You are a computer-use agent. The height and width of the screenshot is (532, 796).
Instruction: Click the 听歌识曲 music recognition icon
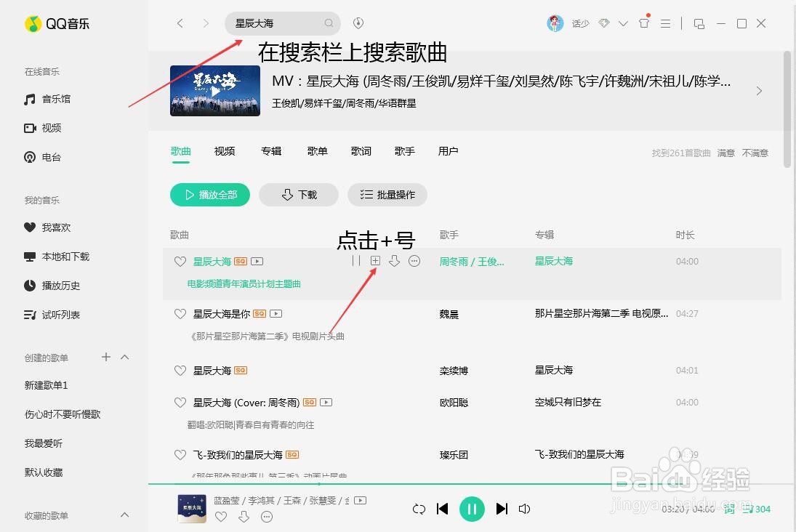coord(358,23)
